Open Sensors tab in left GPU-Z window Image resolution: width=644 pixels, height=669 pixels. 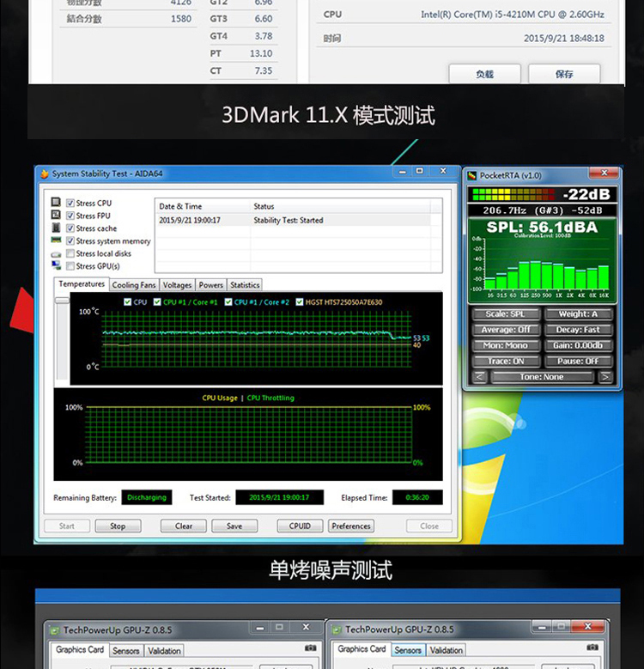click(x=126, y=651)
